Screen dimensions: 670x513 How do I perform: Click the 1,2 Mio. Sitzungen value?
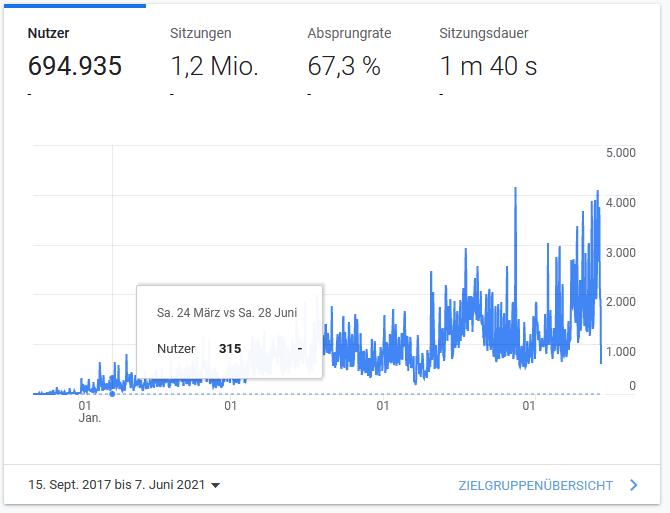click(214, 66)
